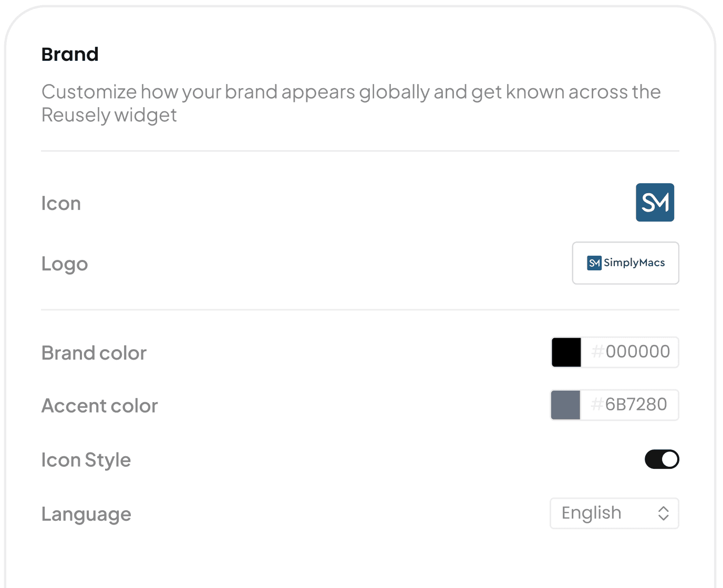
Task: Click the SM brand icon image
Action: coord(655,202)
